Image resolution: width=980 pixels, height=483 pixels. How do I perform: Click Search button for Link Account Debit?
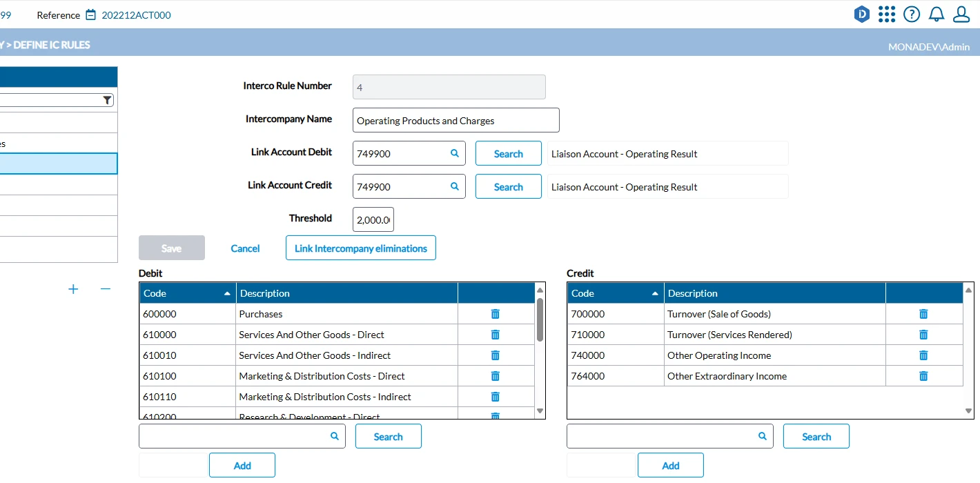tap(509, 153)
